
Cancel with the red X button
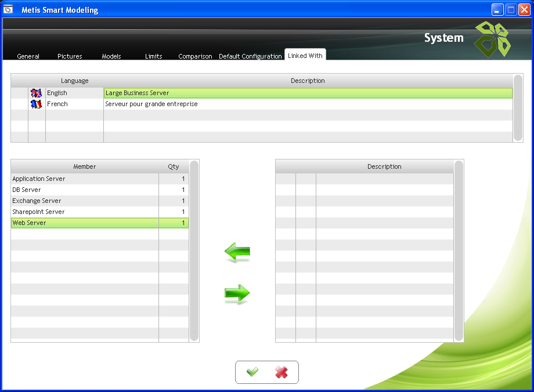tap(282, 372)
